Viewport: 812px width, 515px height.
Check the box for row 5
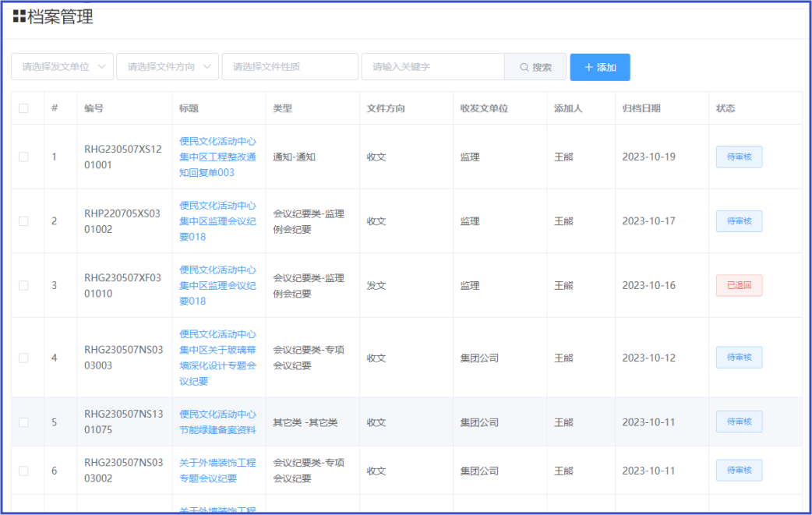[23, 422]
